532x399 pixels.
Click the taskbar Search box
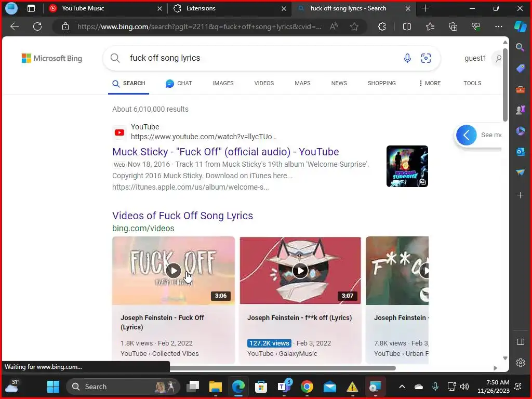point(122,387)
